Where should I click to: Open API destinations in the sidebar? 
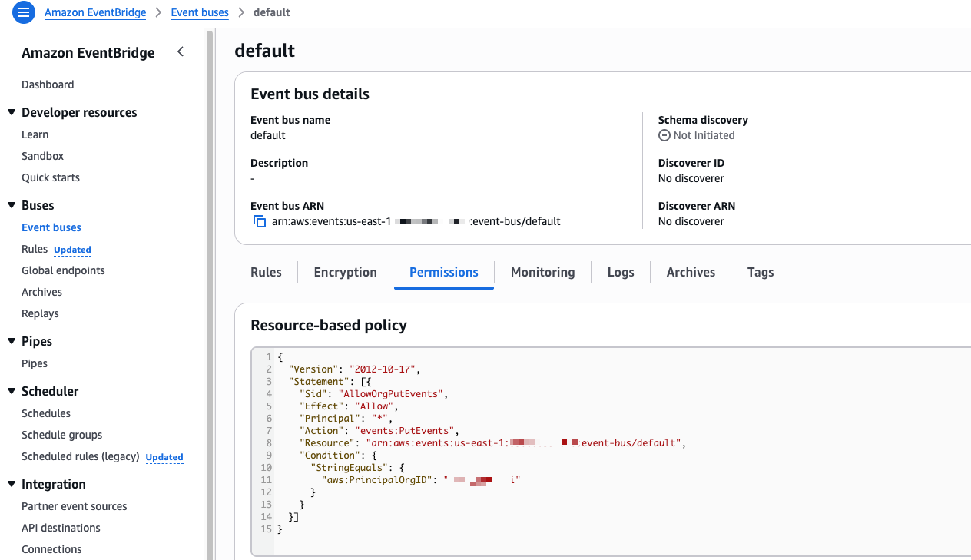coord(61,528)
